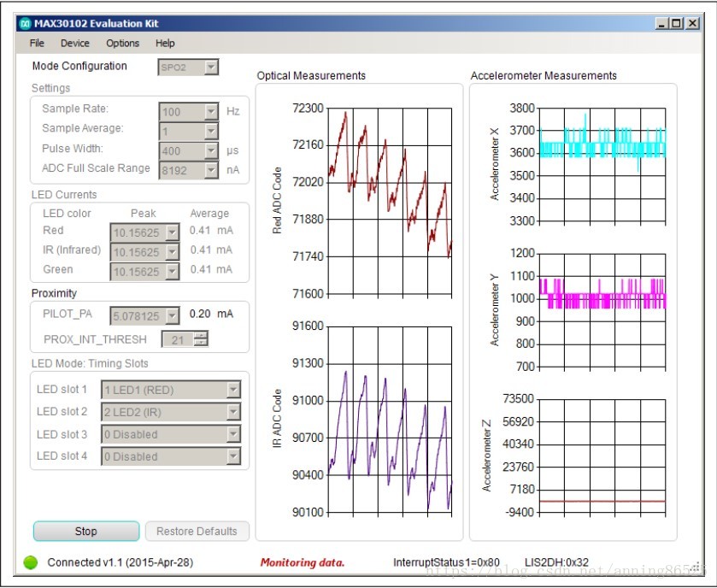
Task: Expand the ADC Full Scale Range dropdown
Action: 211,171
